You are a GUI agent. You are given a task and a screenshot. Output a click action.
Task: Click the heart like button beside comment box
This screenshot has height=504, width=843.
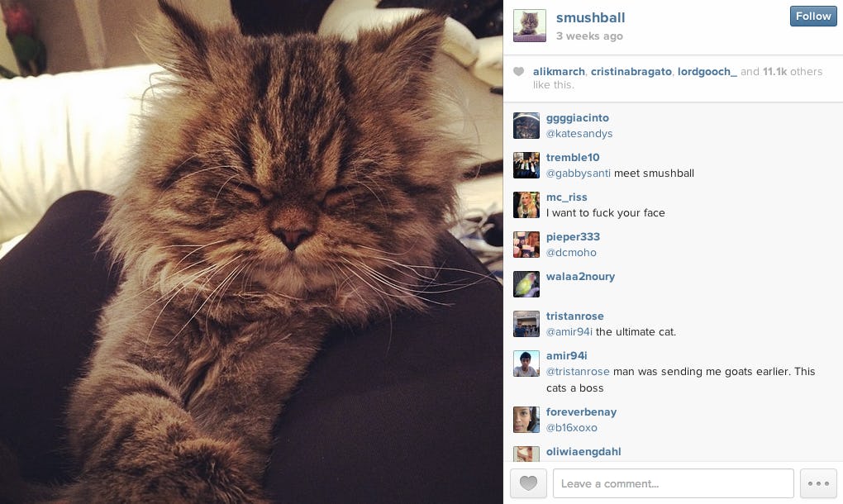click(x=528, y=483)
